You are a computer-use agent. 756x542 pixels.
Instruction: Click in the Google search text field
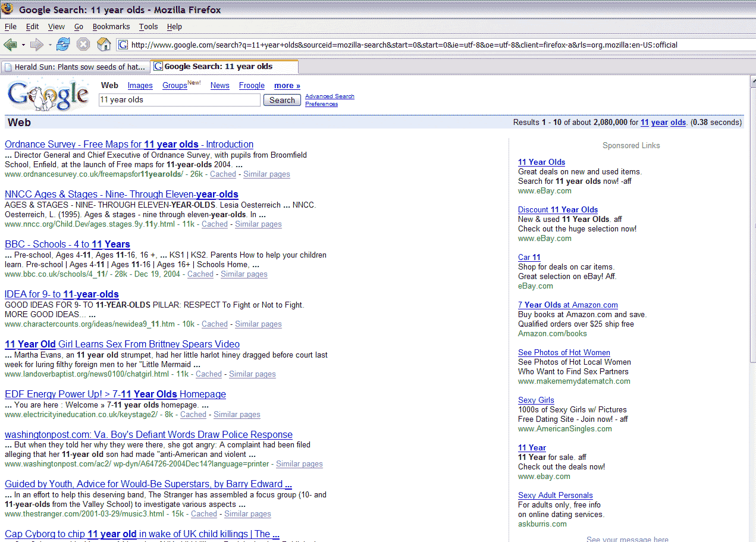(x=178, y=100)
